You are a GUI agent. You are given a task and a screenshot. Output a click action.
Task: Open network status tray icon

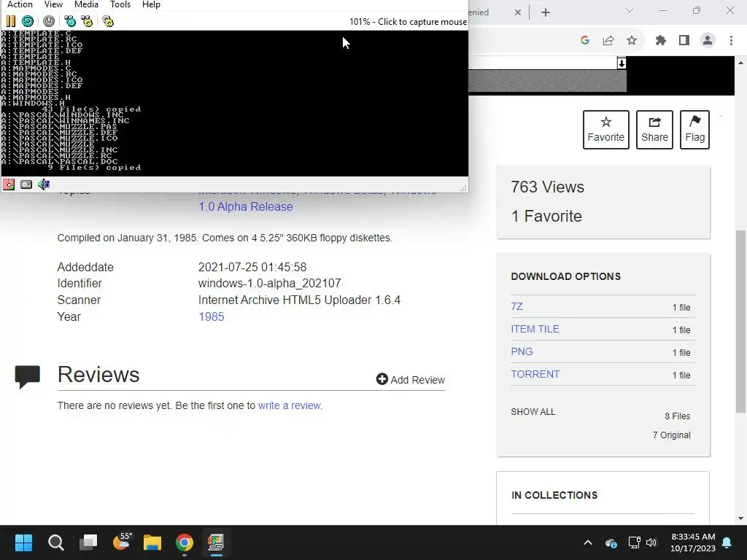[634, 542]
